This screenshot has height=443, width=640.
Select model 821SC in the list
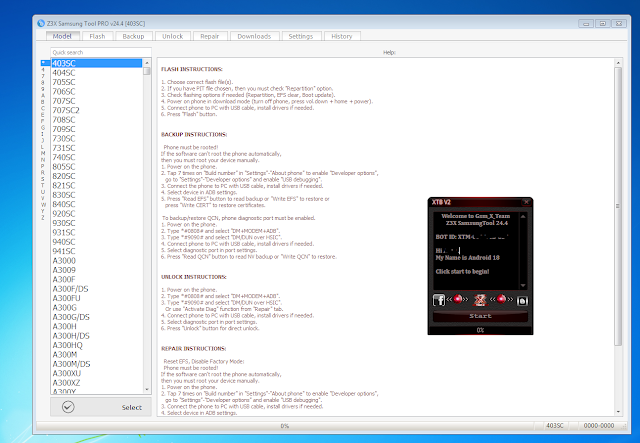click(x=96, y=185)
